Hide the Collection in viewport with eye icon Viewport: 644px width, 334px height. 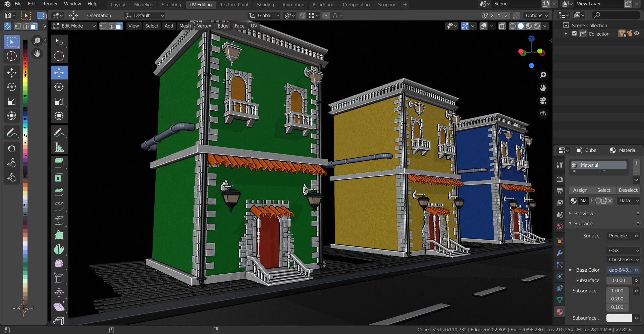coord(637,34)
